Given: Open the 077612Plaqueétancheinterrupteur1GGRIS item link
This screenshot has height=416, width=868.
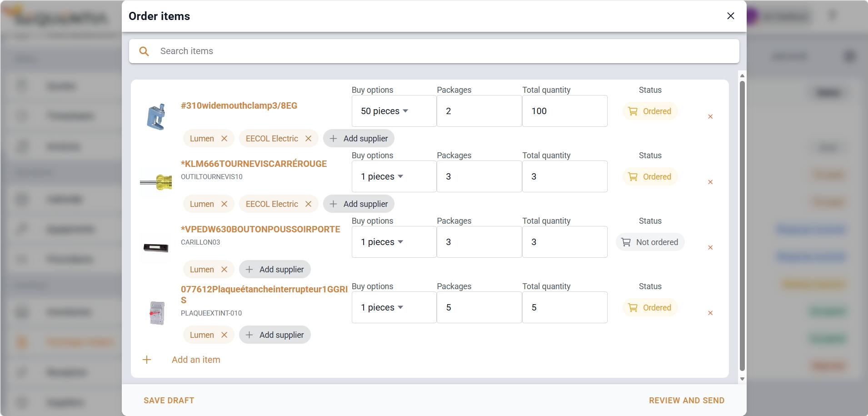Looking at the screenshot, I should (x=264, y=295).
